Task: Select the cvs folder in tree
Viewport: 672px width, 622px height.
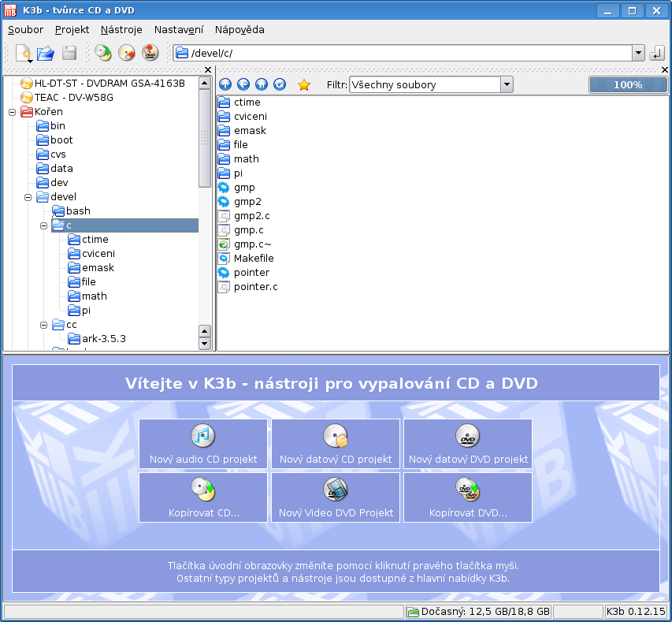Action: coord(51,154)
